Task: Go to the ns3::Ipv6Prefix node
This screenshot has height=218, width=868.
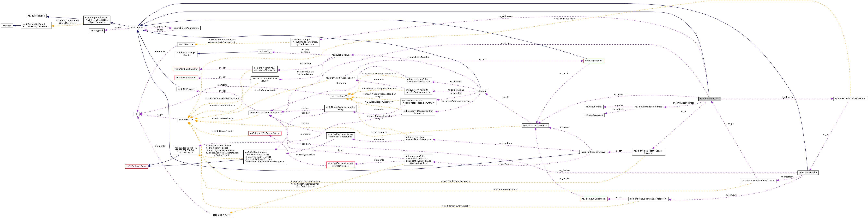Action: tap(593, 107)
